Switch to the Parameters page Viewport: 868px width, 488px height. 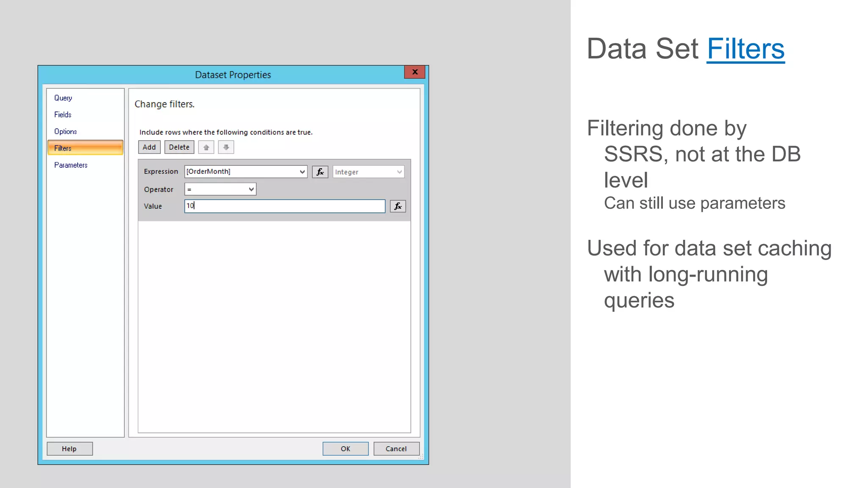coord(71,165)
